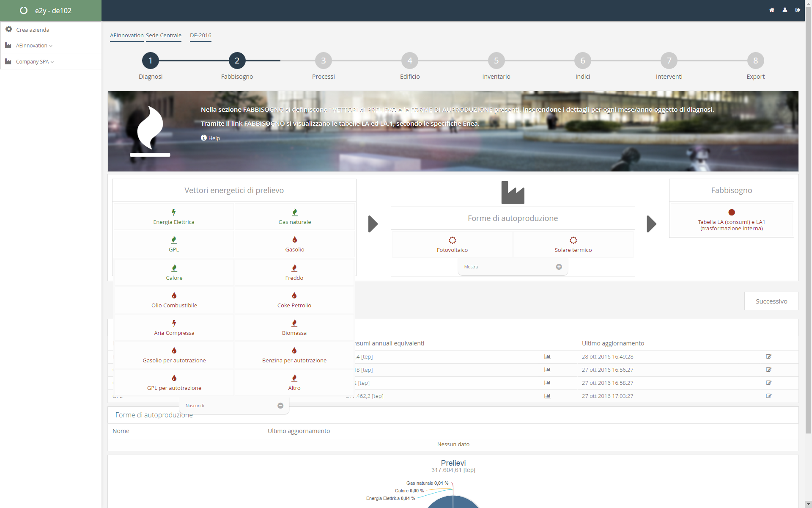Choose Benzina per autotrazione
The width and height of the screenshot is (812, 508).
pos(294,355)
